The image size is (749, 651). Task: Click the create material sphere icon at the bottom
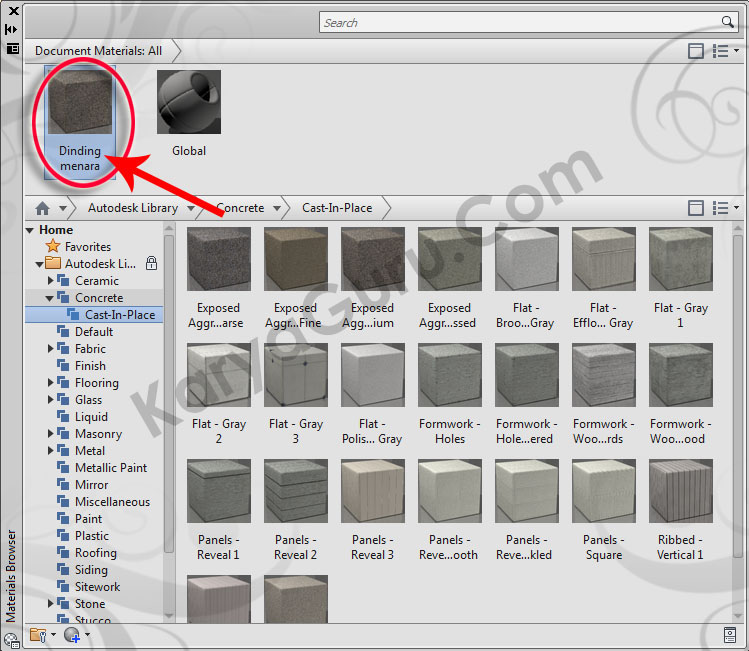coord(71,635)
